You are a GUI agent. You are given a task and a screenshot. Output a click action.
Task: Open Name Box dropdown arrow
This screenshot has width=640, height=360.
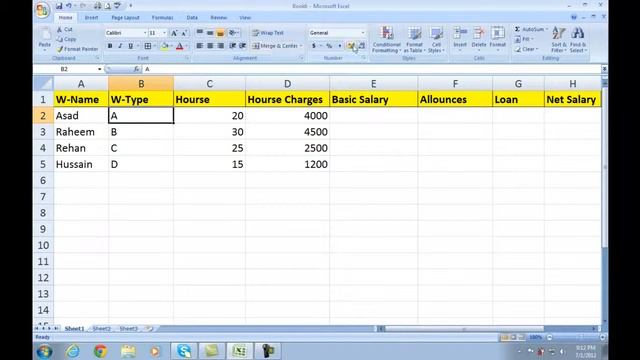point(99,69)
